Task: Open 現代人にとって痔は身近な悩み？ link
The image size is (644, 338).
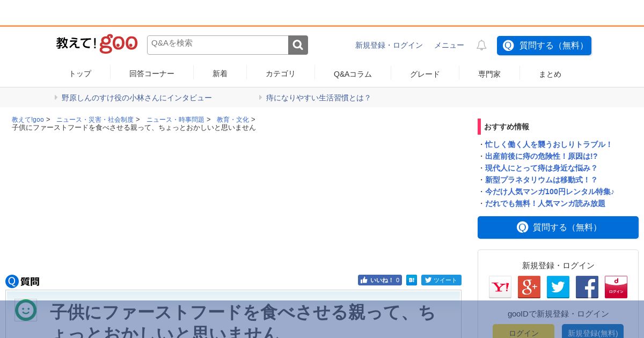Action: (541, 168)
